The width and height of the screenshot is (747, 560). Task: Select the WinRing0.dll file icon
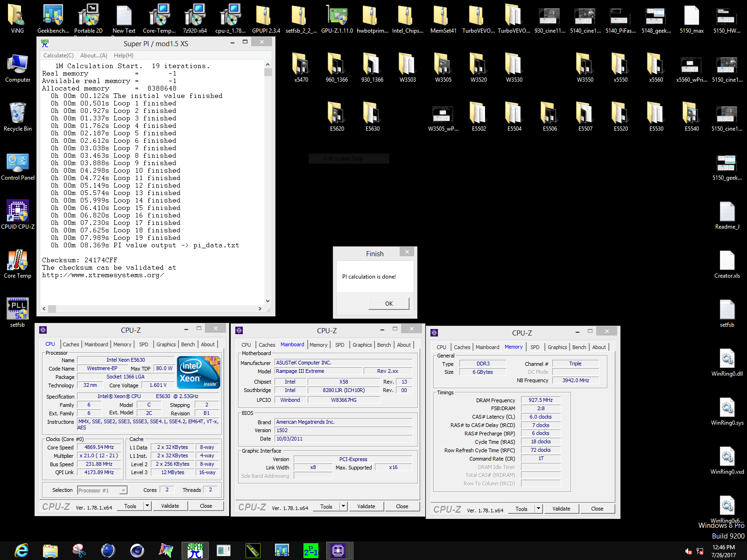tap(727, 362)
